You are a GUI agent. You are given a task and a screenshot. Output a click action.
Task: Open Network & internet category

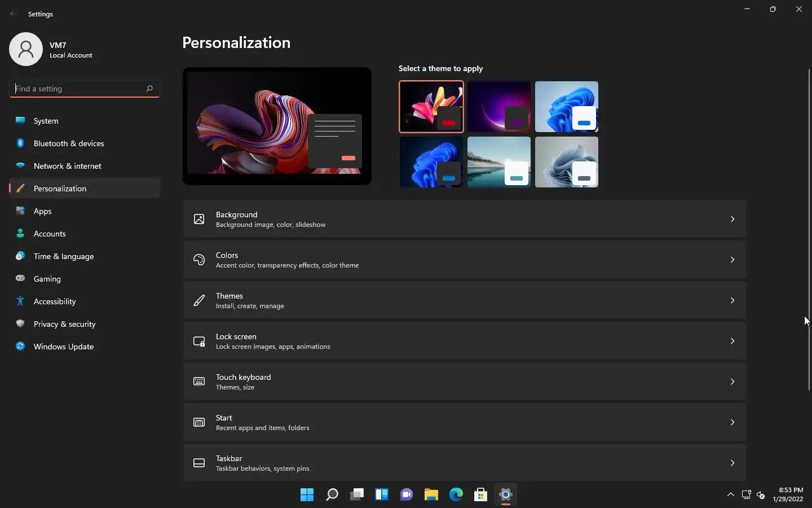[85, 166]
